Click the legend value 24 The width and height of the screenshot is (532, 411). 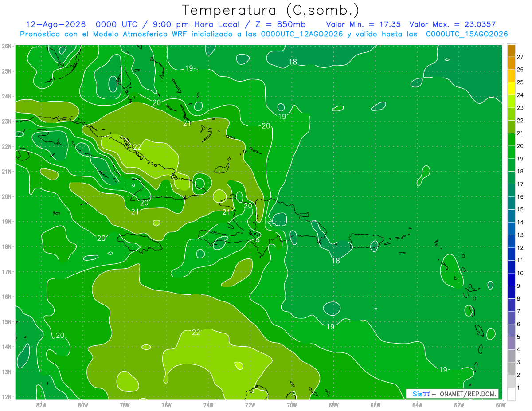click(x=520, y=95)
